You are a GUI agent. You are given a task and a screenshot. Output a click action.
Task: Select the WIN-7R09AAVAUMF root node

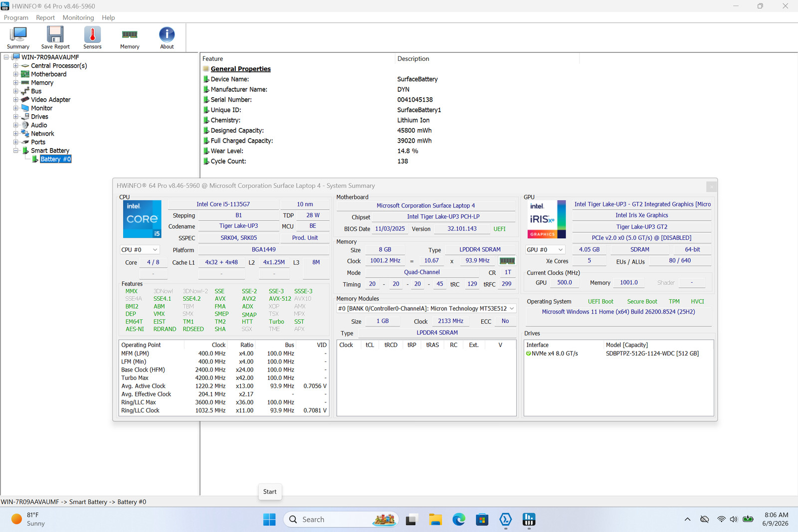click(x=50, y=57)
